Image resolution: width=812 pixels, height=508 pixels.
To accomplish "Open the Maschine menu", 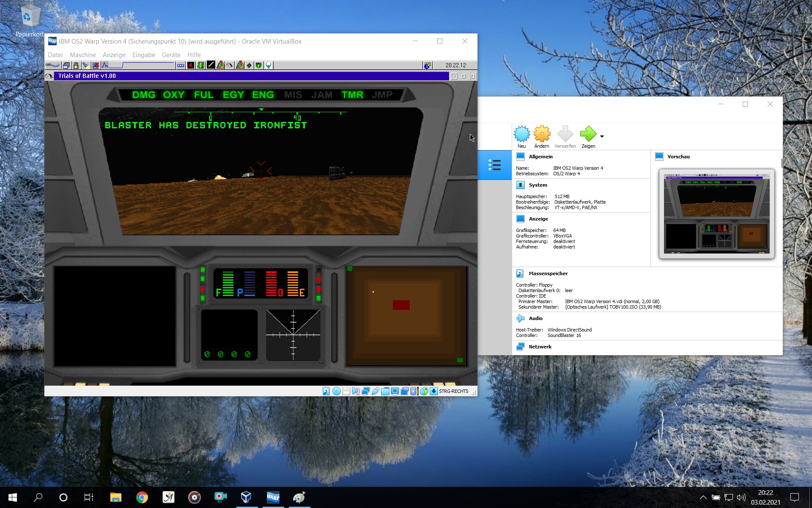I will [83, 55].
